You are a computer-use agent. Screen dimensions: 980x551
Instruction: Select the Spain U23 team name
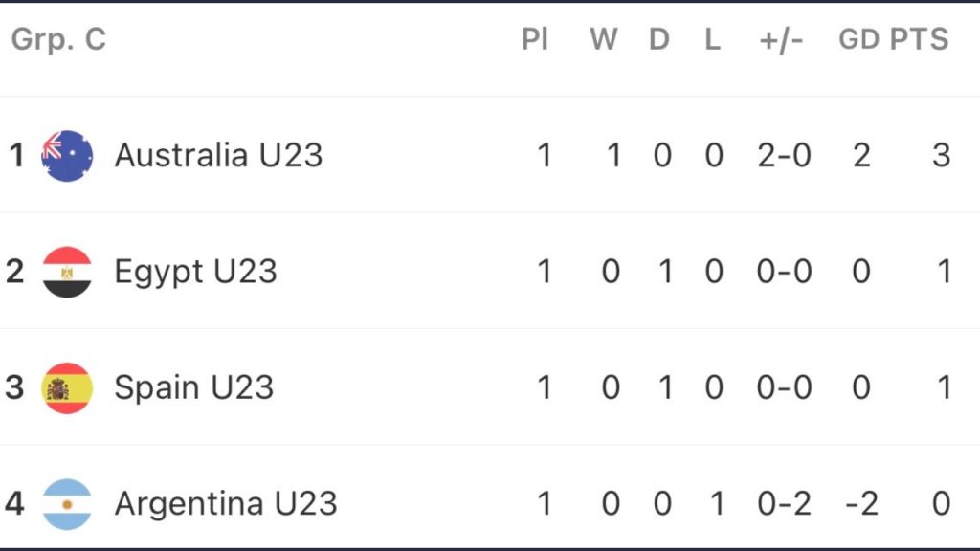pyautogui.click(x=193, y=388)
